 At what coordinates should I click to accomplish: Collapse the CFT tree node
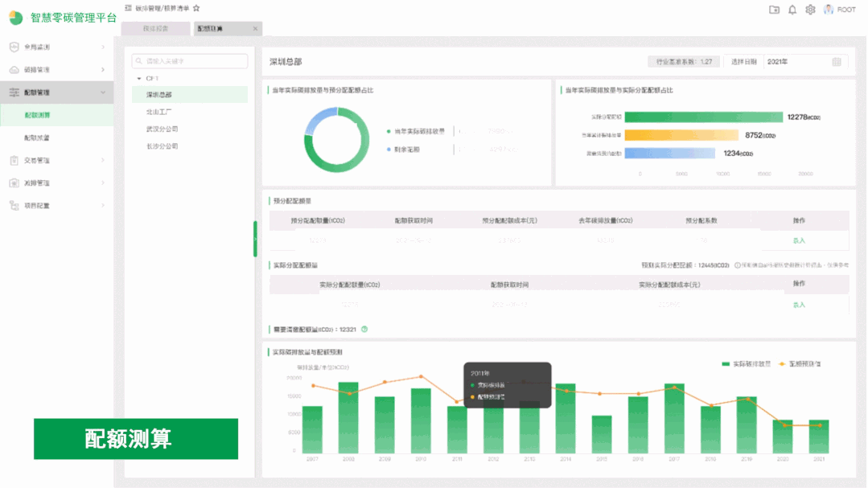click(x=139, y=79)
